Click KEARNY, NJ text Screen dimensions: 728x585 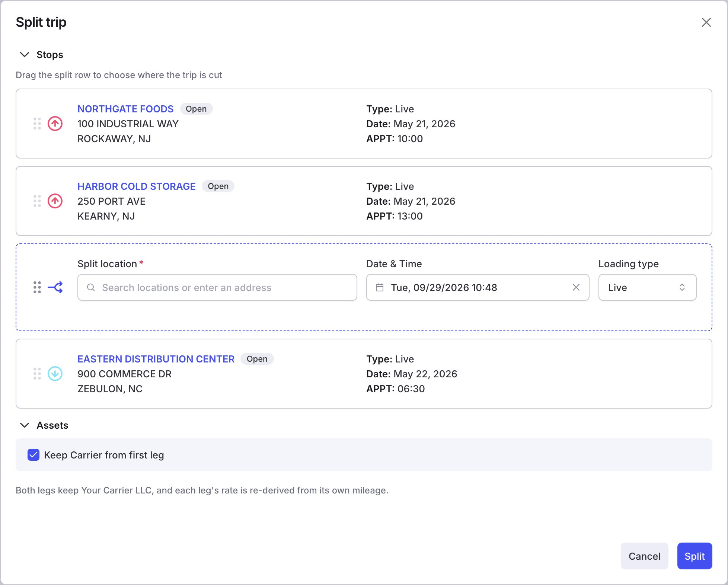pos(106,216)
